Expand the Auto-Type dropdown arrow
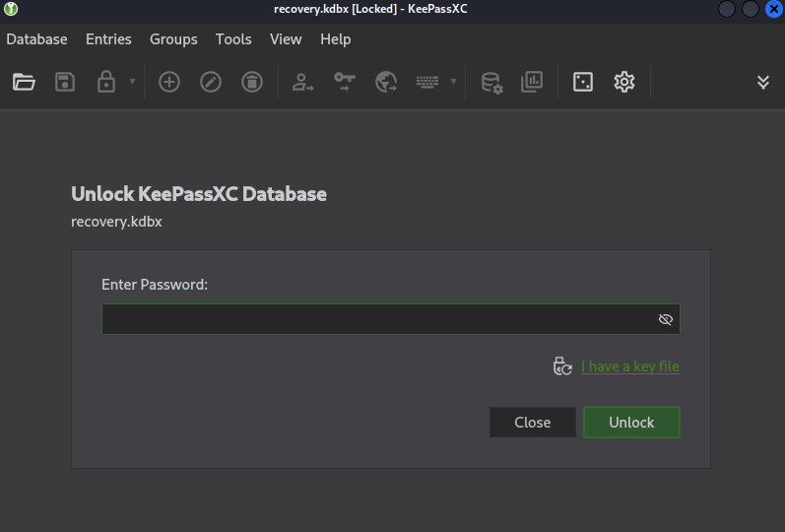Image resolution: width=785 pixels, height=532 pixels. (453, 82)
